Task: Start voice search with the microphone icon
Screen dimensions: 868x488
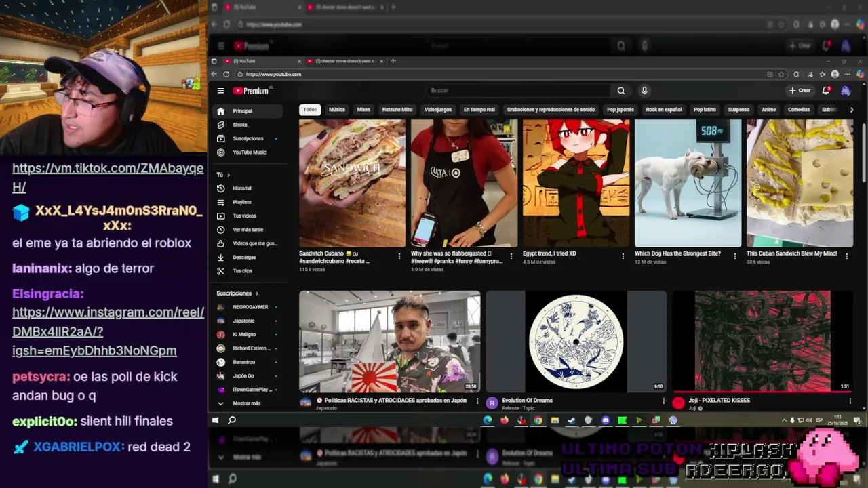Action: point(644,91)
